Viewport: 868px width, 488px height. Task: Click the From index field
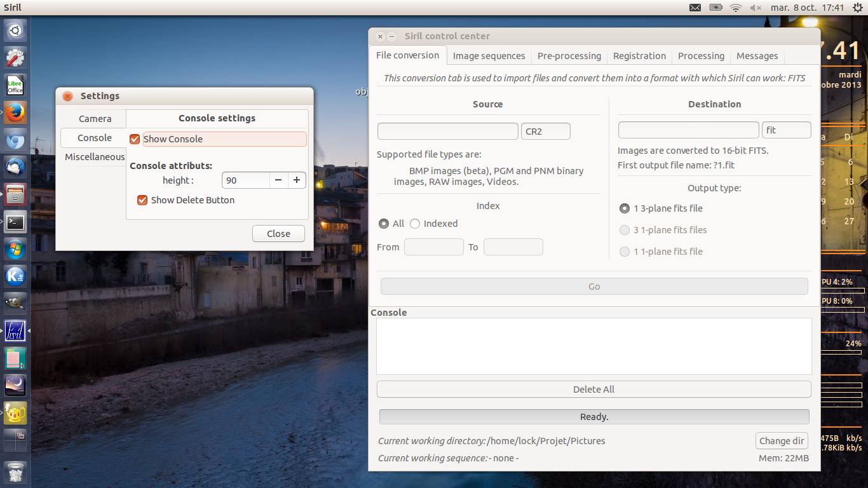(x=434, y=247)
